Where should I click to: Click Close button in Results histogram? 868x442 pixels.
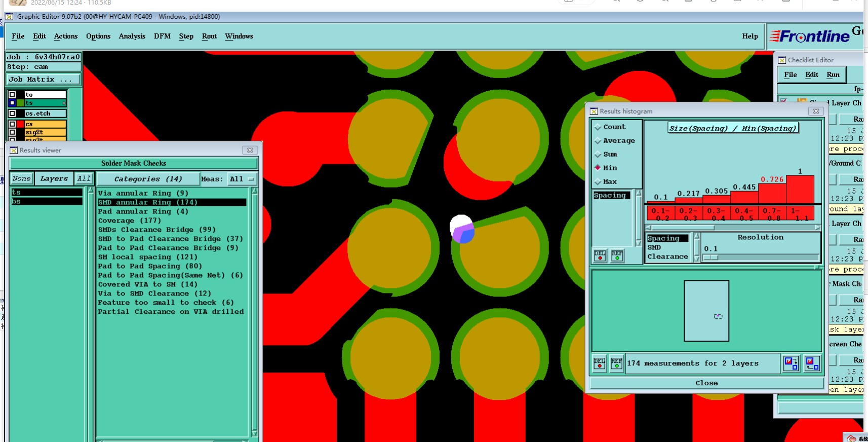click(x=706, y=383)
